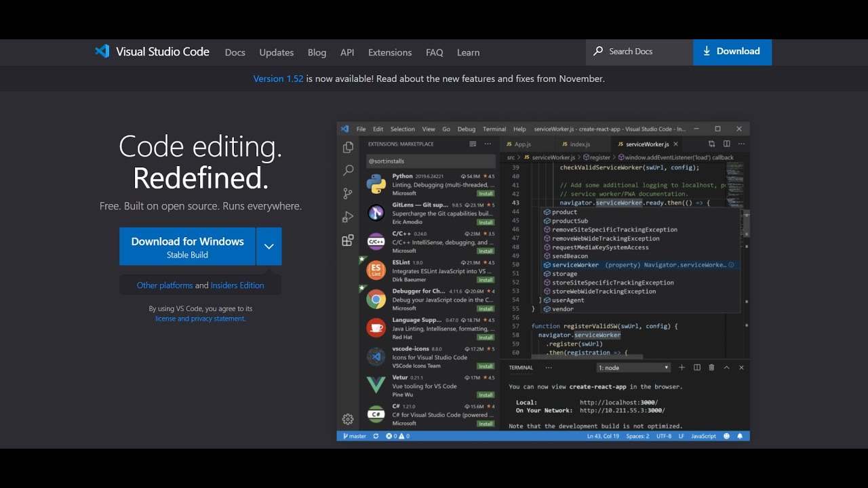
Task: Open Explorer icon in the editor activity bar
Action: pyautogui.click(x=348, y=147)
